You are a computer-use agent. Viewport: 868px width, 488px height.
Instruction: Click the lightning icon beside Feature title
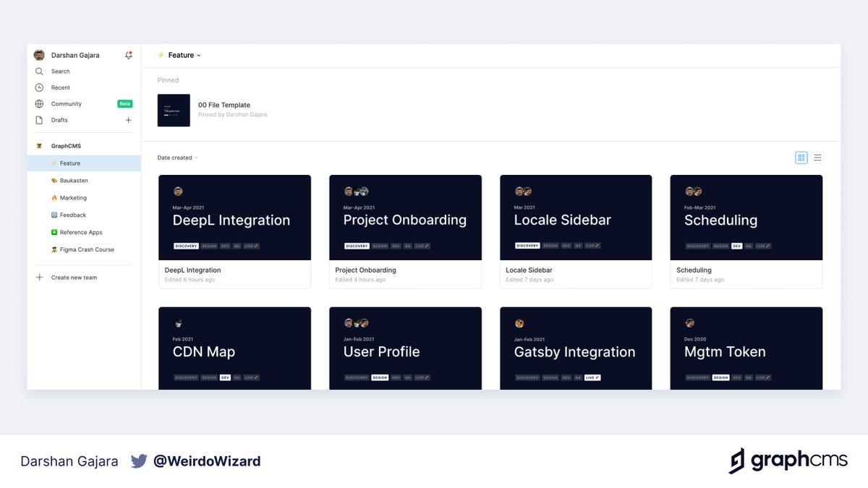[x=161, y=55]
